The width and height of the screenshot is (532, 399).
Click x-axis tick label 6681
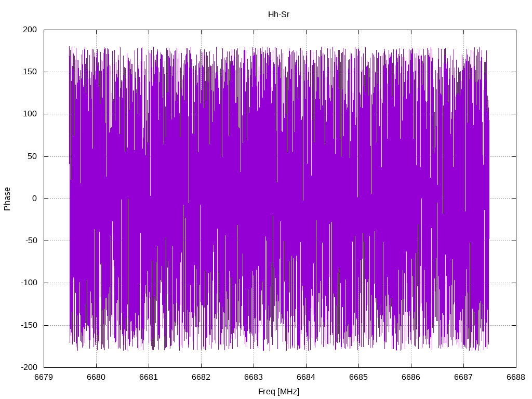pyautogui.click(x=149, y=377)
